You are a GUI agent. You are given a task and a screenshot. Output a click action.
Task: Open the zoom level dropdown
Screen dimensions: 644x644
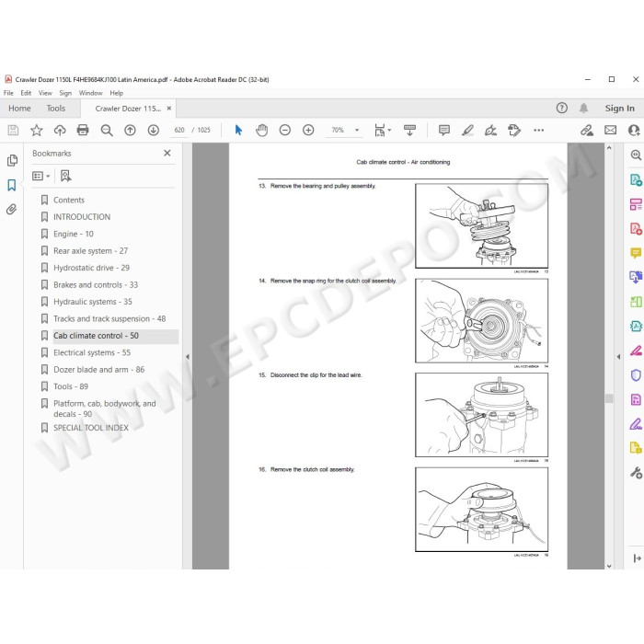[x=357, y=131]
